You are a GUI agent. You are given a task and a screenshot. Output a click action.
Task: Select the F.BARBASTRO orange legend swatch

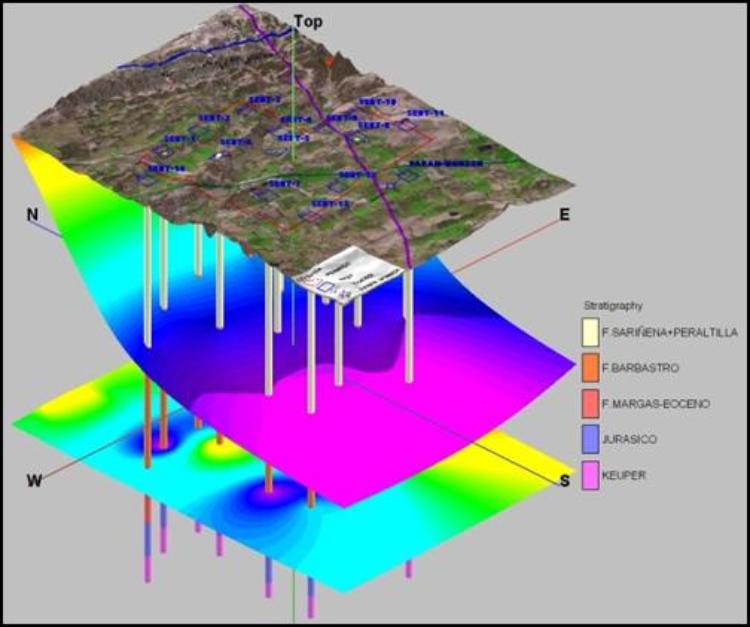[592, 368]
